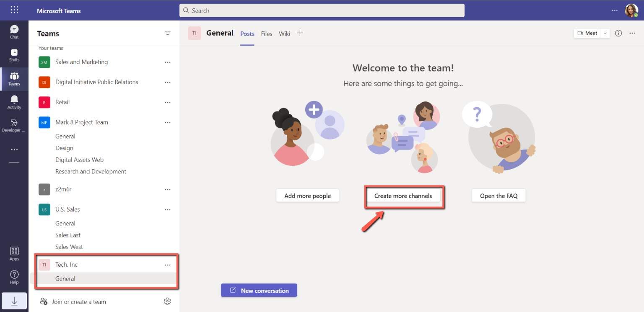
Task: Open Chat in the left rail
Action: click(14, 32)
